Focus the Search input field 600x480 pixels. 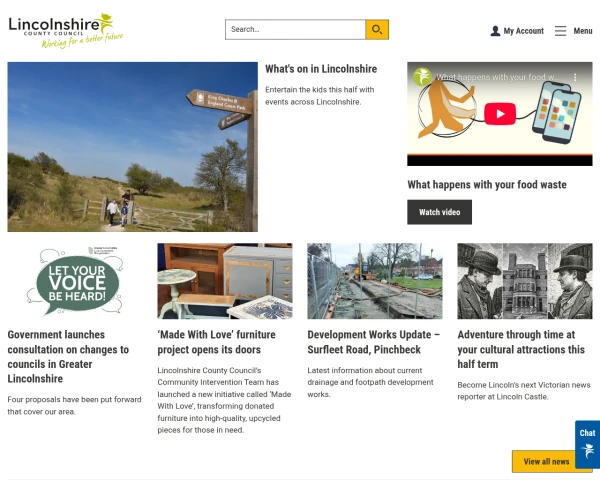pyautogui.click(x=295, y=29)
